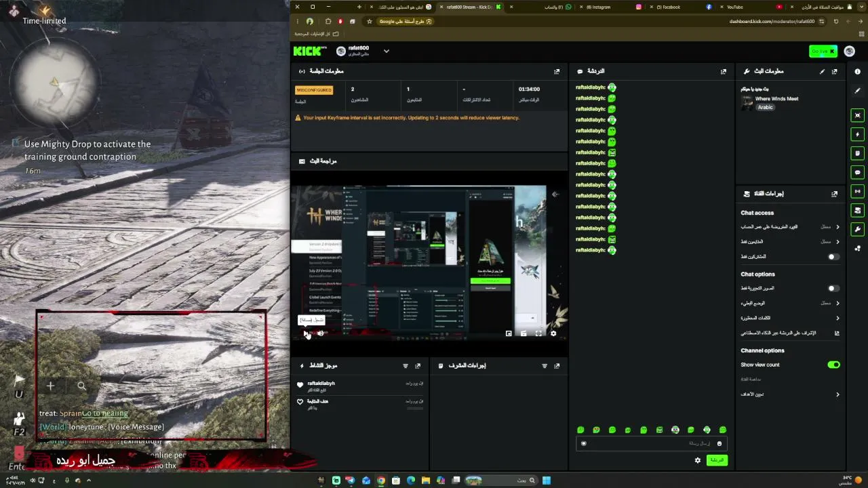Select the document sidebar icon
This screenshot has height=488, width=868.
[x=858, y=153]
